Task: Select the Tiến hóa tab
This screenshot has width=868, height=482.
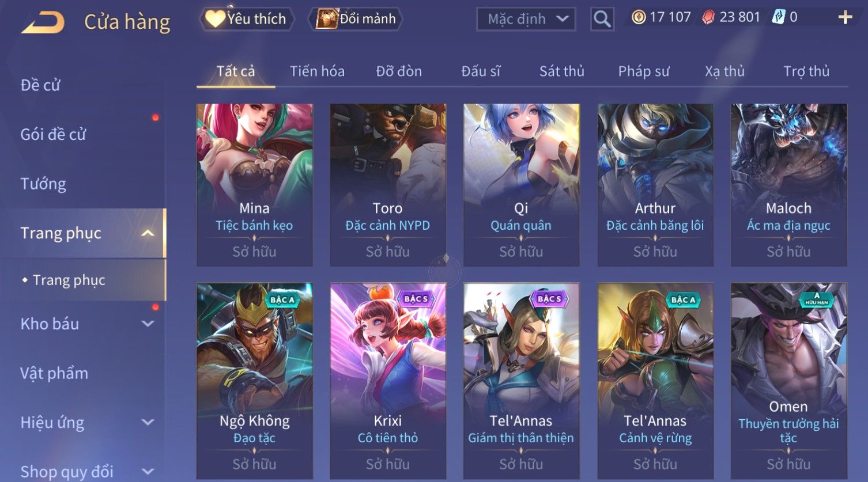Action: click(x=317, y=71)
